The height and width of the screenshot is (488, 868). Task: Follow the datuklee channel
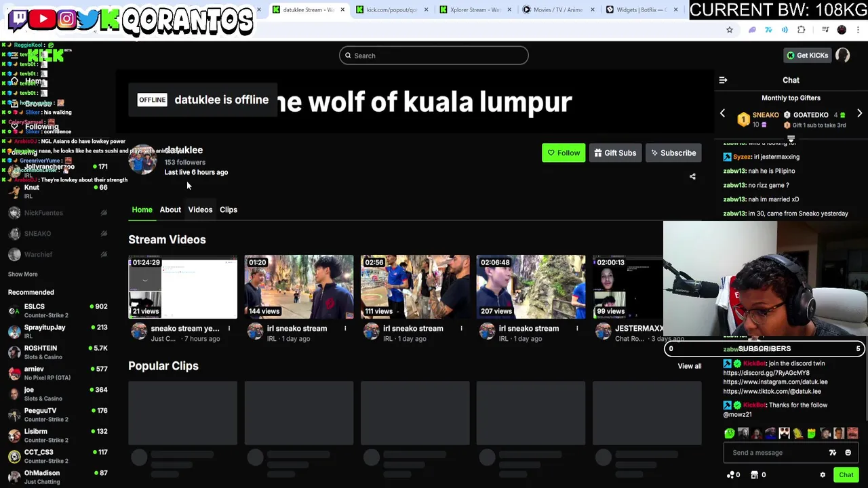[564, 153]
